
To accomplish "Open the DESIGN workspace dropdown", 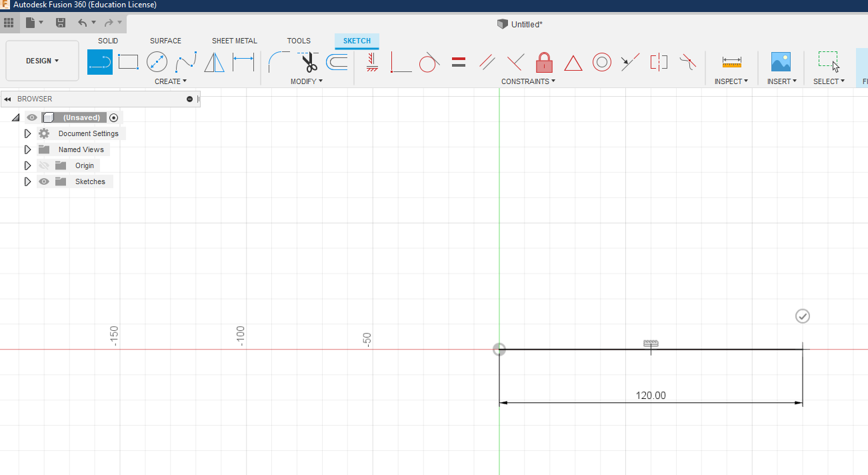I will (x=42, y=61).
